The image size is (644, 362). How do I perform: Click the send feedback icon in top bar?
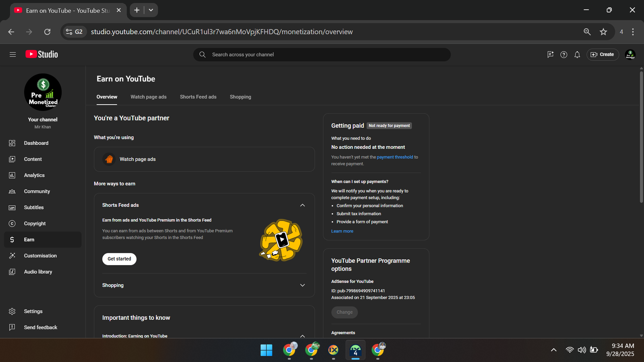click(550, 55)
